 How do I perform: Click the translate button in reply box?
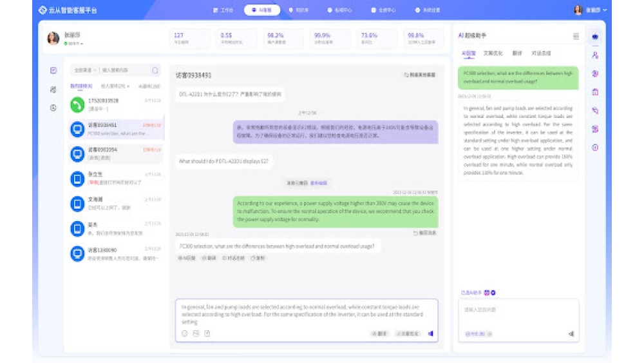379,334
